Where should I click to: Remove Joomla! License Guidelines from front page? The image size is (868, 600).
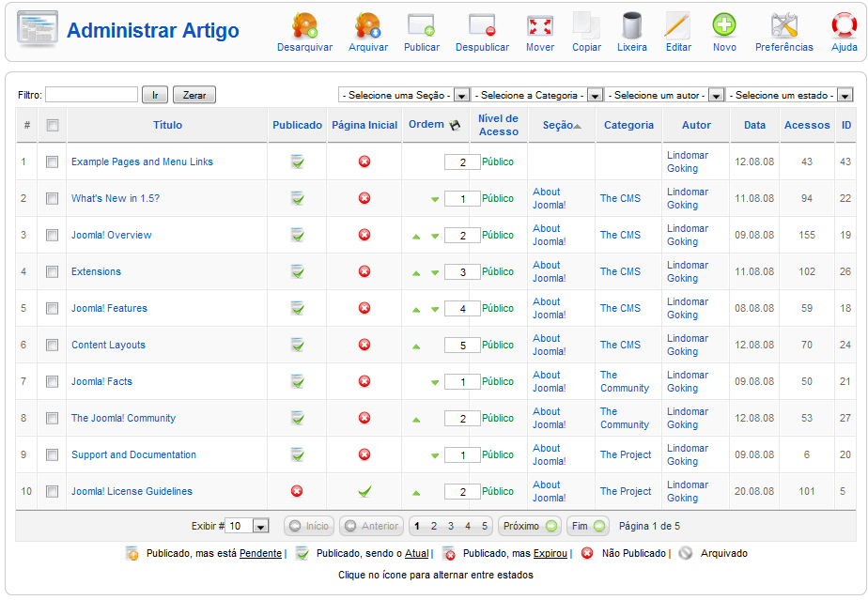[x=364, y=491]
